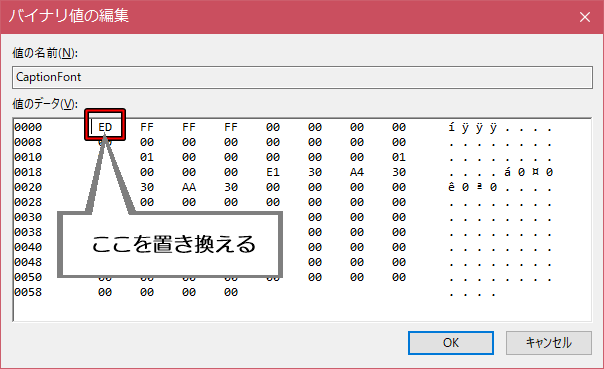Click the 0010 offset label

pos(28,157)
